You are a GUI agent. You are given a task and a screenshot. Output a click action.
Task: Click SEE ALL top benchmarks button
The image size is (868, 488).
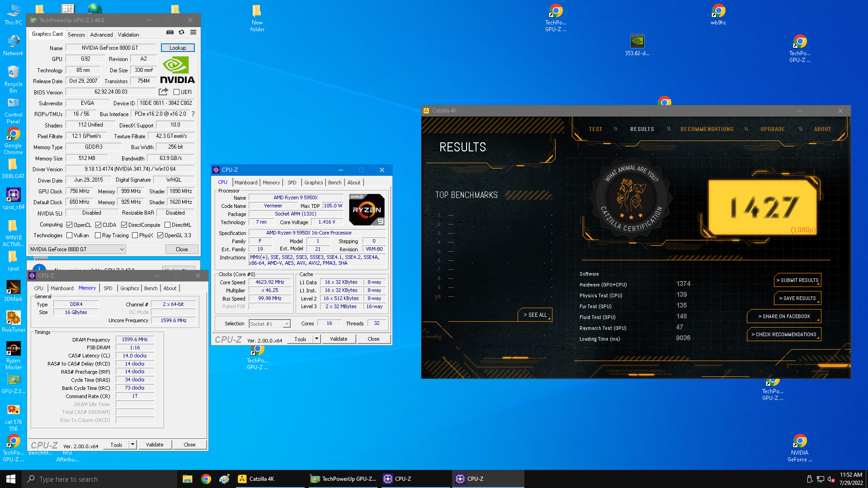tap(535, 315)
